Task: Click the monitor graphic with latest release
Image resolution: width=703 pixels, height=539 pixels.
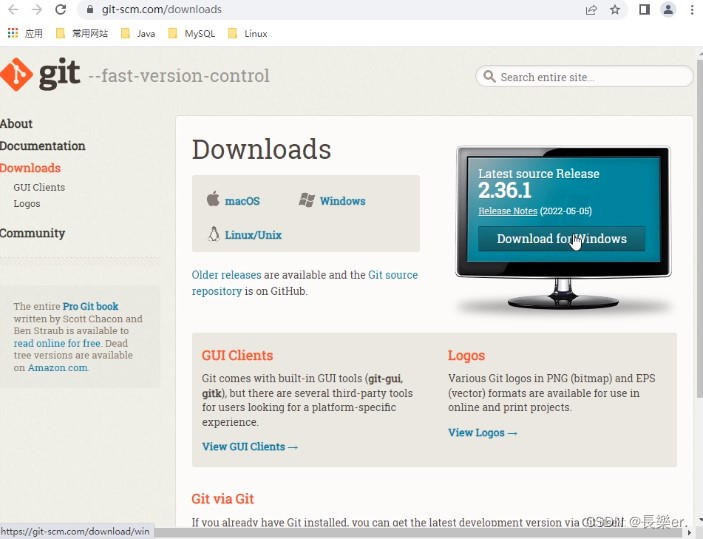Action: tap(564, 227)
